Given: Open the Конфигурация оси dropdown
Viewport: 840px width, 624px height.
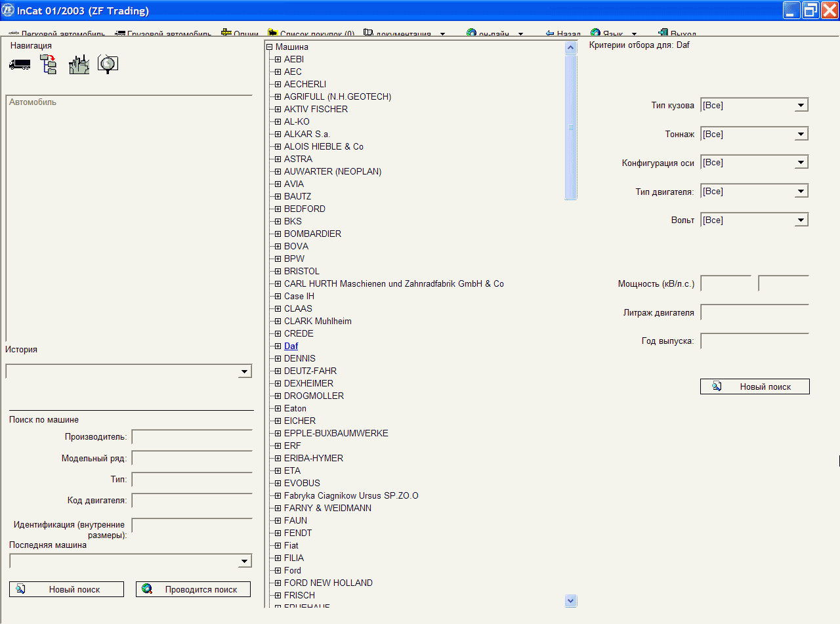Looking at the screenshot, I should pyautogui.click(x=801, y=163).
